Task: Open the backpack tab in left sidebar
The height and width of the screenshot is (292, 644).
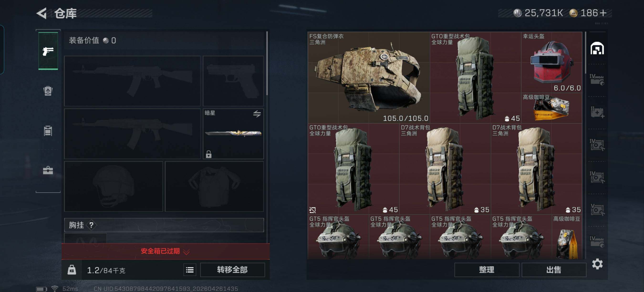Action: coord(48,90)
